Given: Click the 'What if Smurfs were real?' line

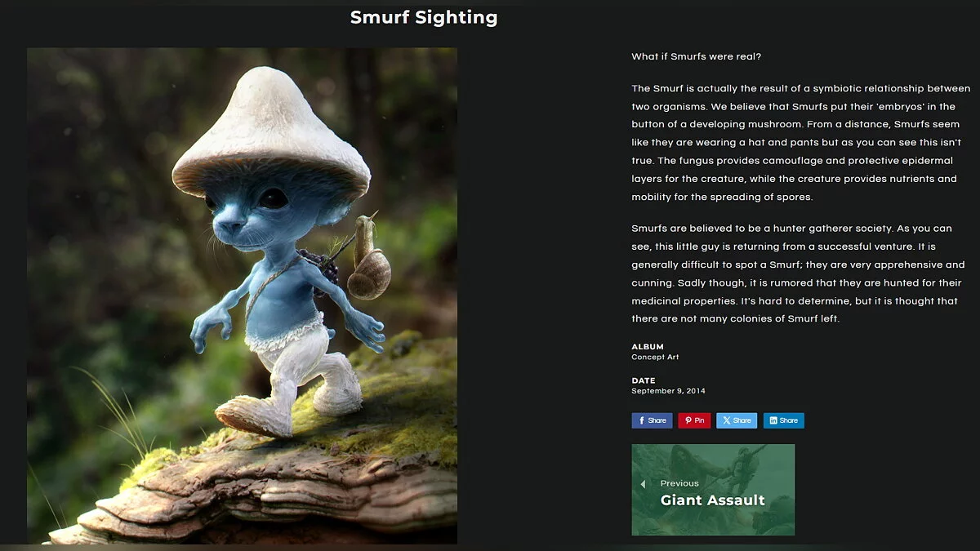Looking at the screenshot, I should pos(697,57).
